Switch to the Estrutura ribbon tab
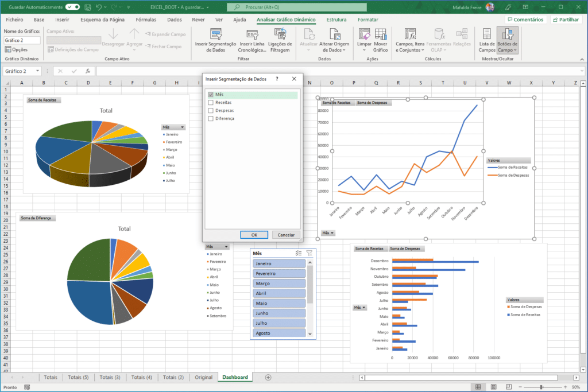This screenshot has height=392, width=588. [336, 19]
